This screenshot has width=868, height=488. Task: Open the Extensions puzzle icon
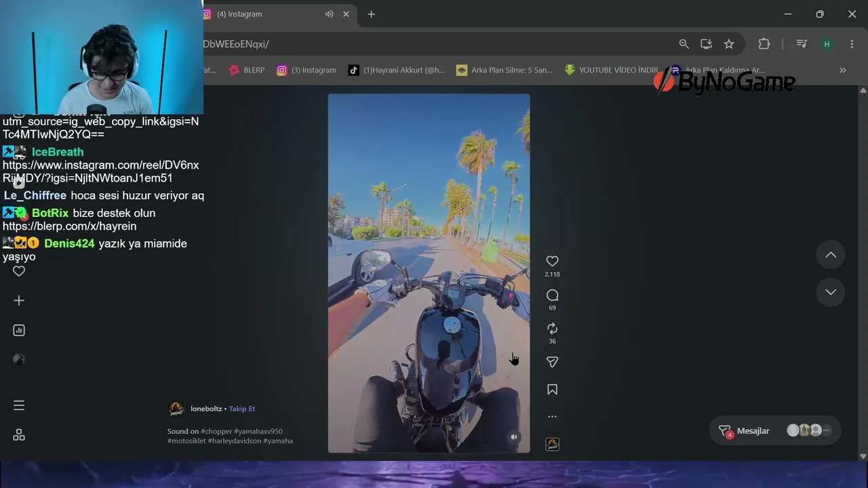764,44
